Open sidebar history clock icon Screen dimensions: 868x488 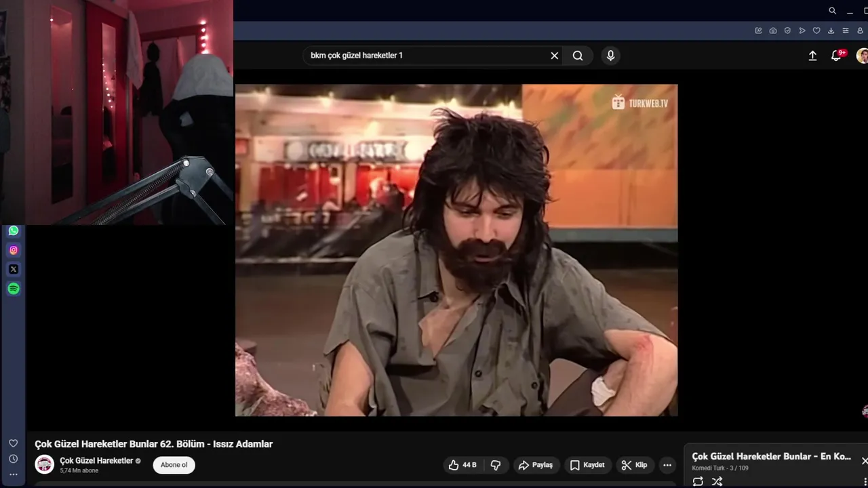point(13,459)
